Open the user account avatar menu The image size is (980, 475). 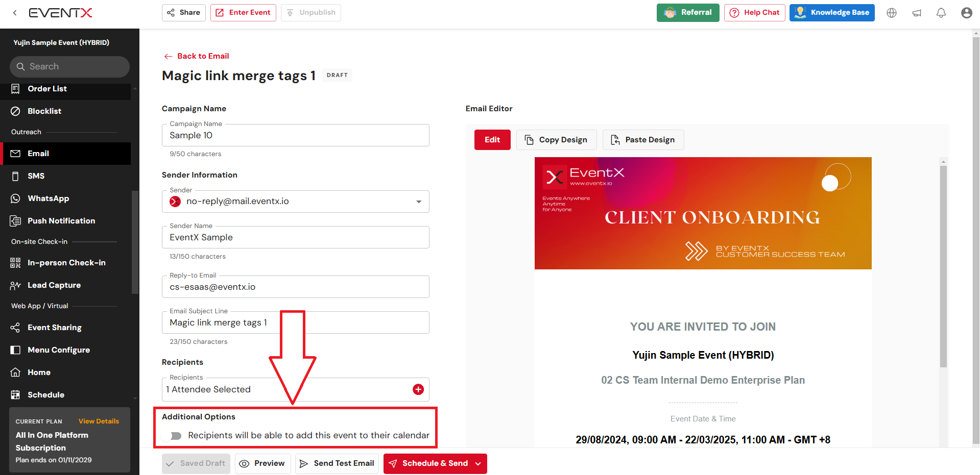tap(966, 13)
